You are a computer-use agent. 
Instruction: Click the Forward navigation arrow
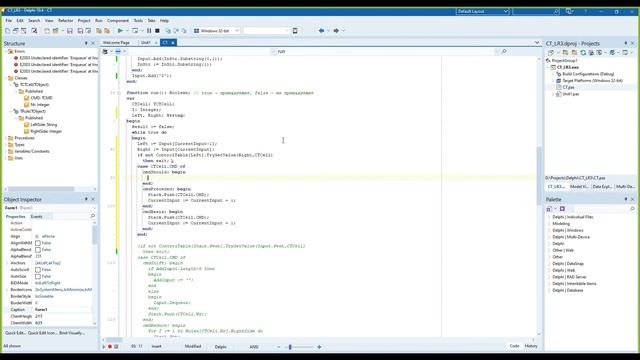pyautogui.click(x=336, y=31)
